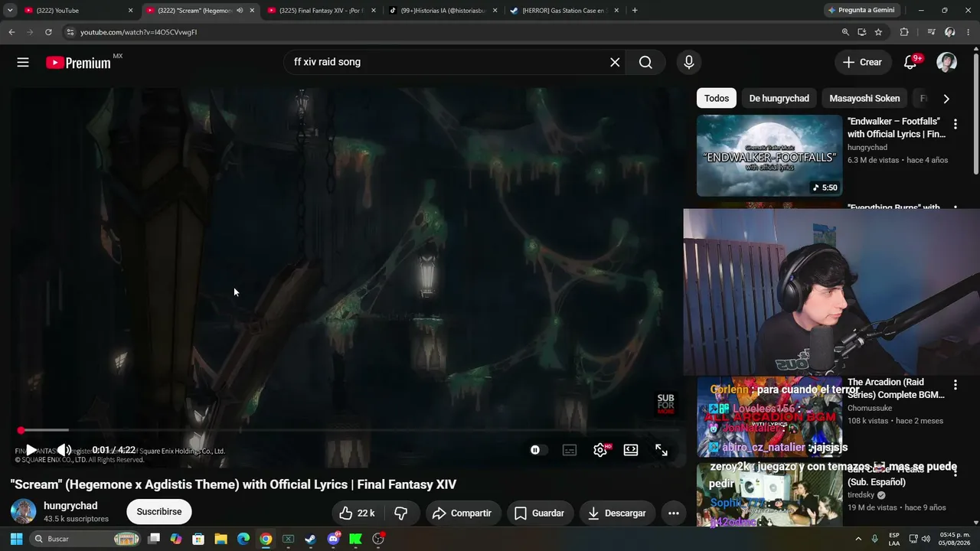Open YouTube account avatar menu
Image resolution: width=980 pixels, height=551 pixels.
[947, 62]
